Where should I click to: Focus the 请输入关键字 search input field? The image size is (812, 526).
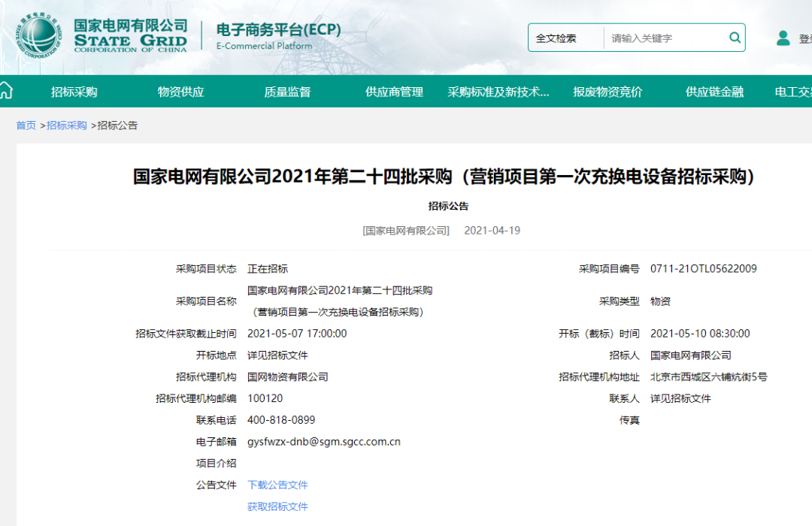(665, 38)
